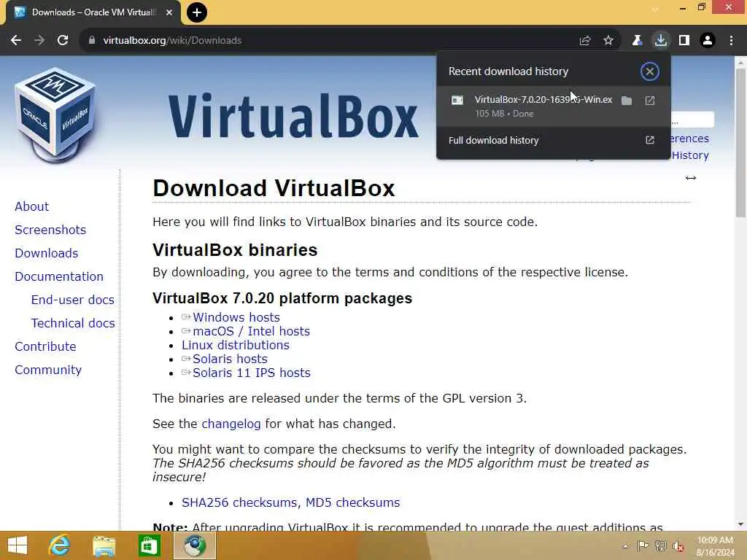Open the About link in the sidebar
This screenshot has height=560, width=747.
tap(31, 206)
